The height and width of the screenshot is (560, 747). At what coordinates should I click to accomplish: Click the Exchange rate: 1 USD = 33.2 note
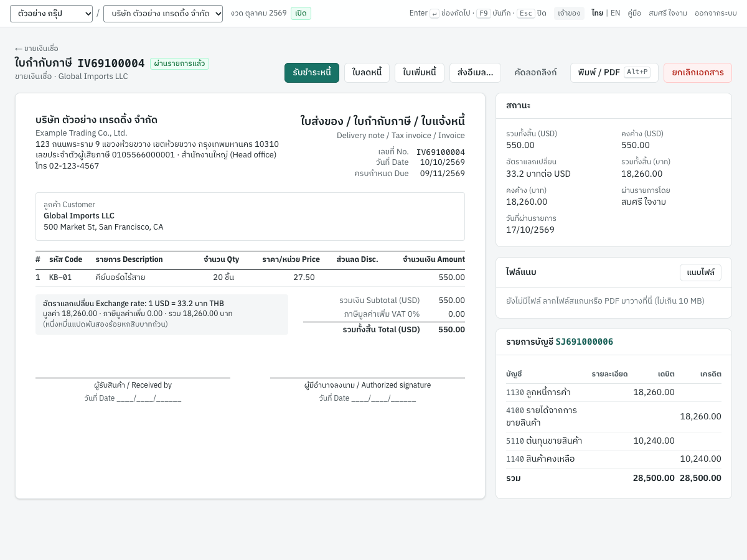click(x=133, y=304)
